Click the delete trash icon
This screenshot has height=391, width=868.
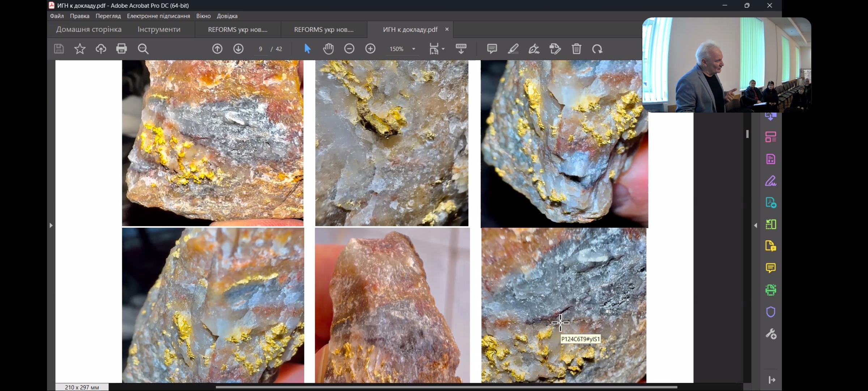[576, 49]
